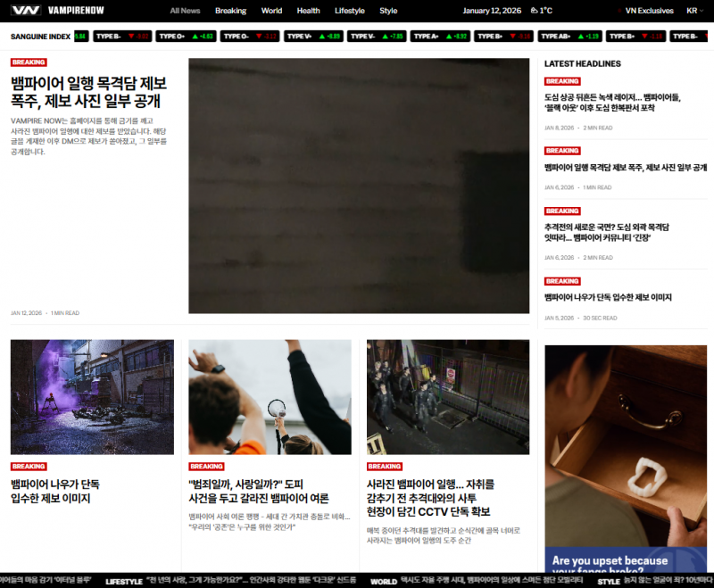Open the article "범죄일까, 사랑일까?"
Viewport: 714px width, 588px height.
259,491
